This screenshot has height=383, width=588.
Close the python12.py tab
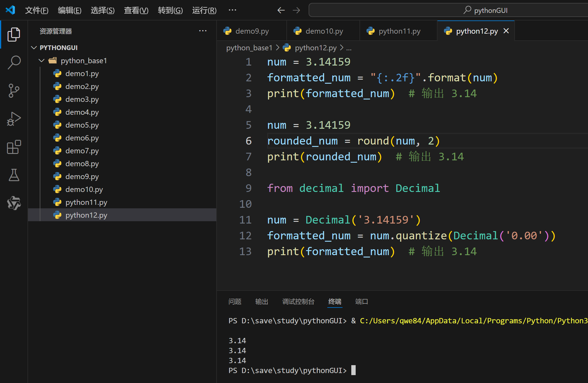(506, 31)
